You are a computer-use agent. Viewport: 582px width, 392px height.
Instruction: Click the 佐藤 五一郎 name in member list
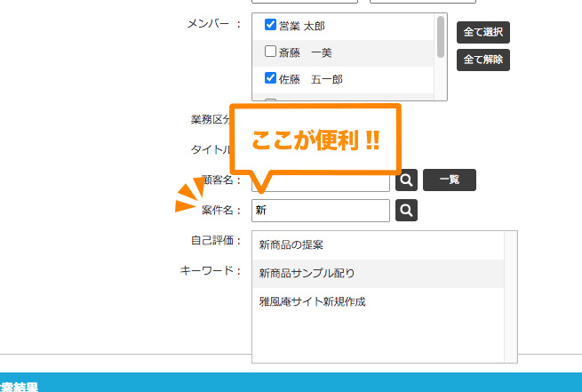click(311, 79)
